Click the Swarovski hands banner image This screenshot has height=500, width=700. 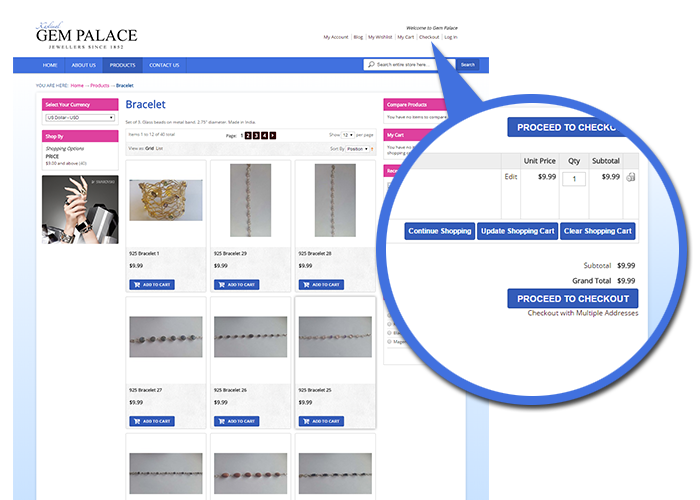tap(80, 209)
